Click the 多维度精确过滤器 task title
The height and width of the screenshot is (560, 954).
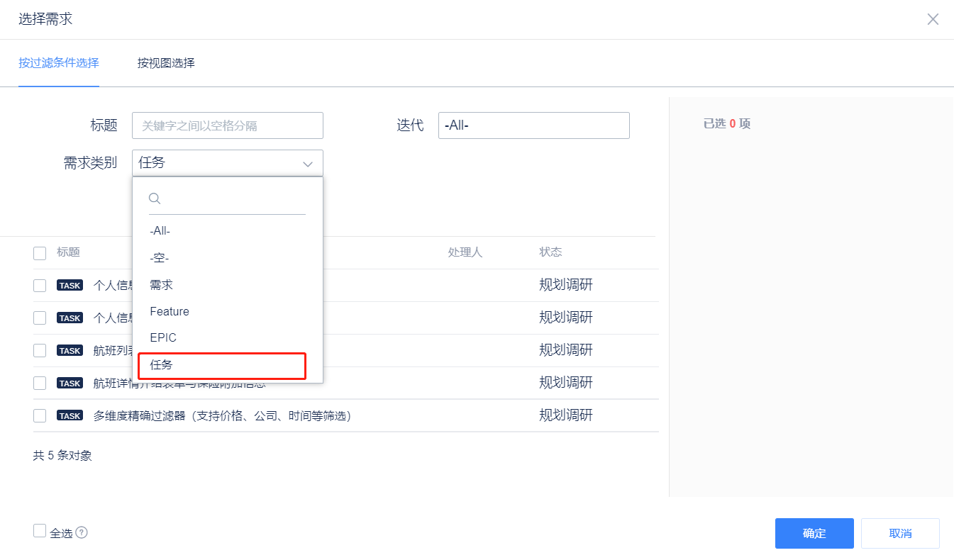(x=223, y=416)
